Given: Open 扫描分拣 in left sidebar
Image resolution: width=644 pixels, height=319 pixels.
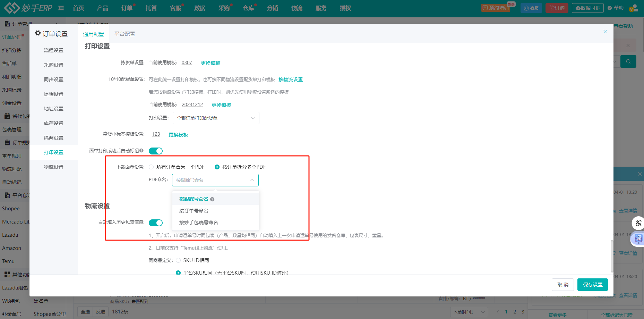Looking at the screenshot, I should pos(12,50).
